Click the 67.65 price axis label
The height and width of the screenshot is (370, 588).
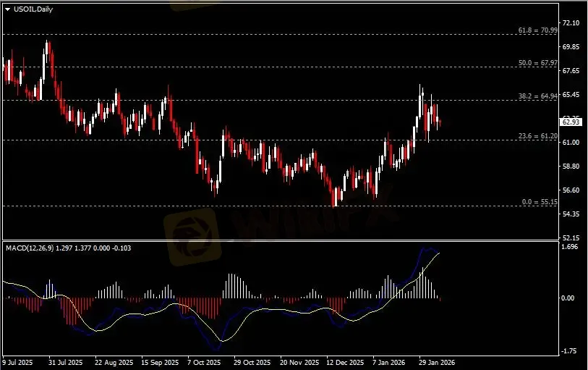(571, 70)
